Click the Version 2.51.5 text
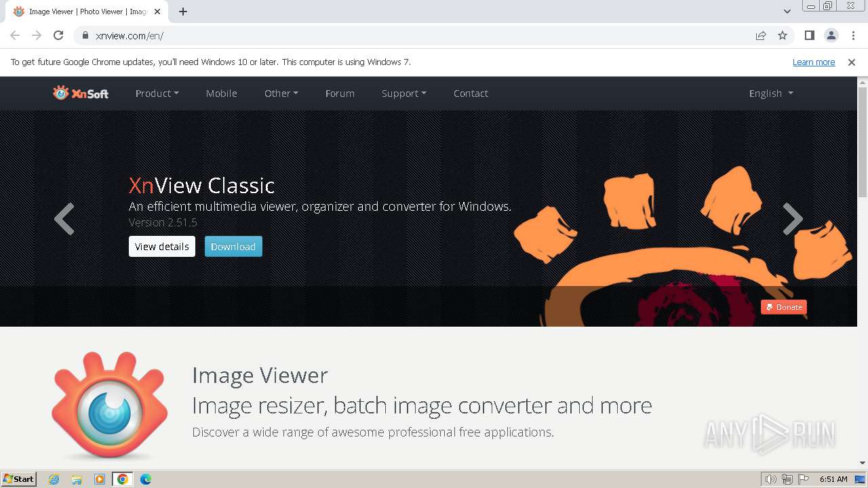The height and width of the screenshot is (488, 868). (163, 222)
